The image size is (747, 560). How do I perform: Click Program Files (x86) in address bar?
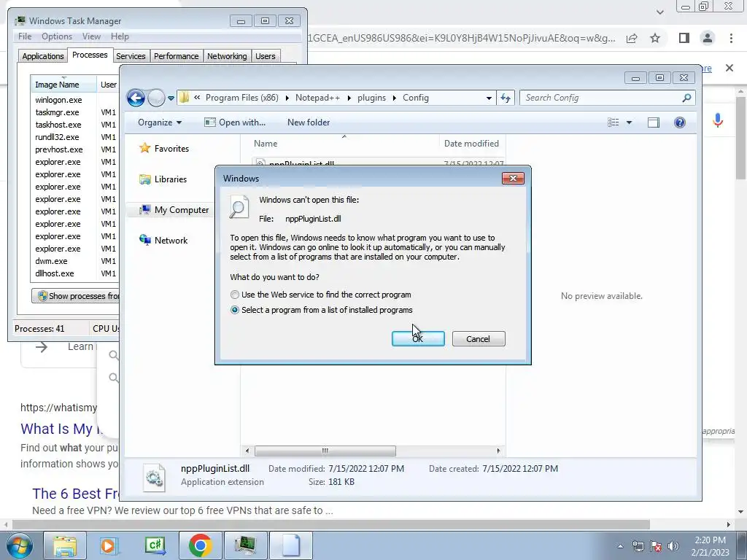click(x=242, y=98)
